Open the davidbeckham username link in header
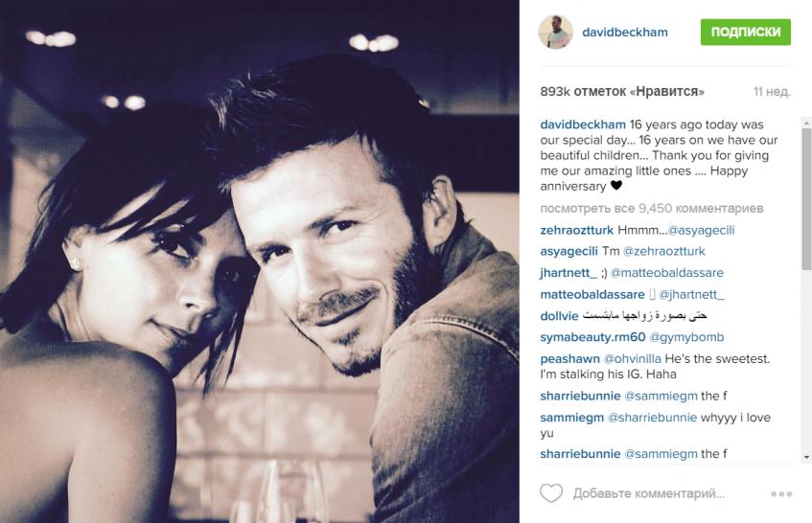The image size is (812, 523). tap(624, 32)
